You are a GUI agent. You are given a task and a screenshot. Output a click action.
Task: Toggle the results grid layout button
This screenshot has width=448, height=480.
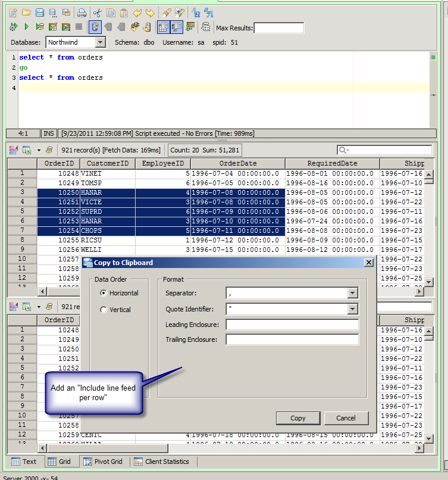pyautogui.click(x=164, y=27)
